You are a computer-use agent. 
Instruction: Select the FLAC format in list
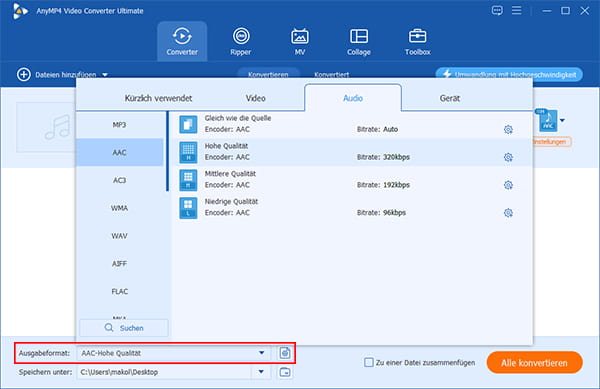point(120,291)
